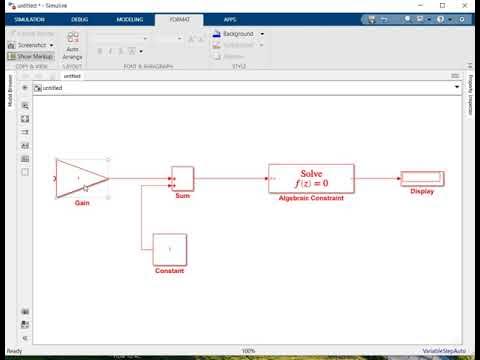Toggle the Show Markup button
This screenshot has height=360, width=480.
[x=31, y=57]
